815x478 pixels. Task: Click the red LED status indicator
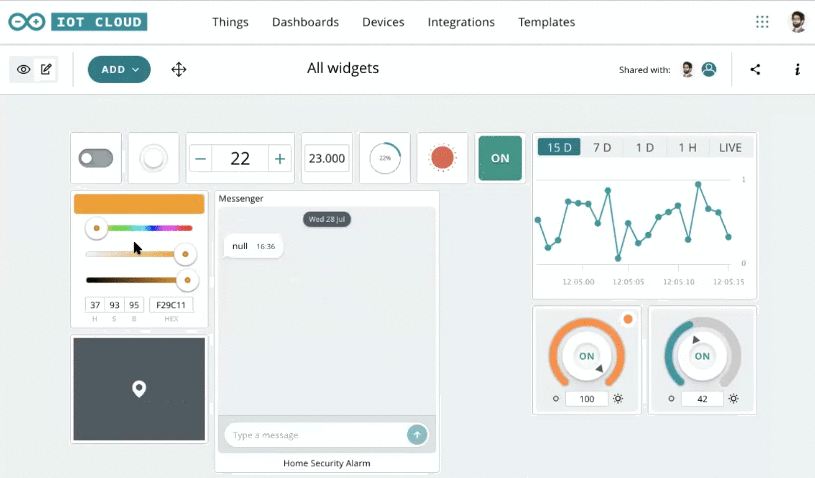click(x=442, y=158)
